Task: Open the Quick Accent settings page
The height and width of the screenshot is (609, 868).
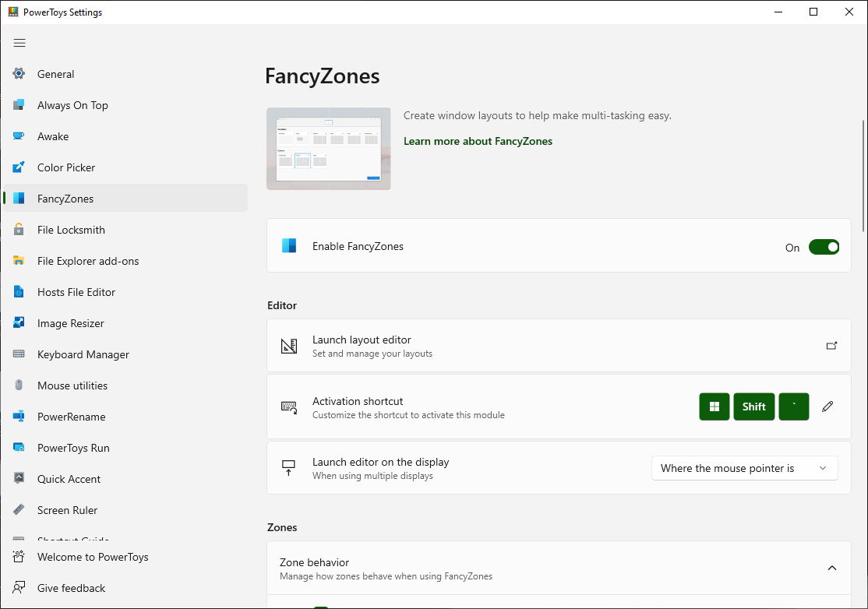Action: pyautogui.click(x=68, y=479)
